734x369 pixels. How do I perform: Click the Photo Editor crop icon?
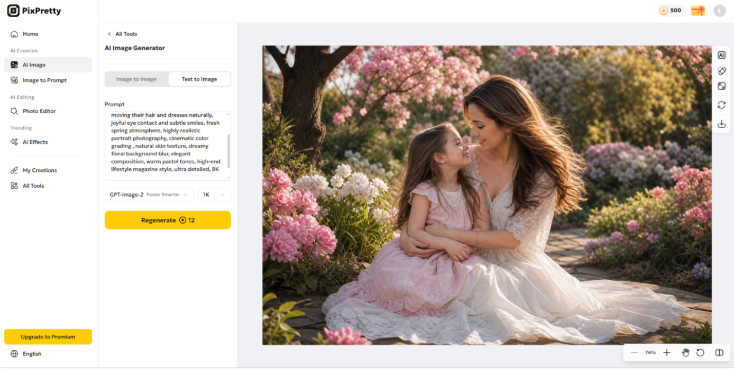(14, 111)
